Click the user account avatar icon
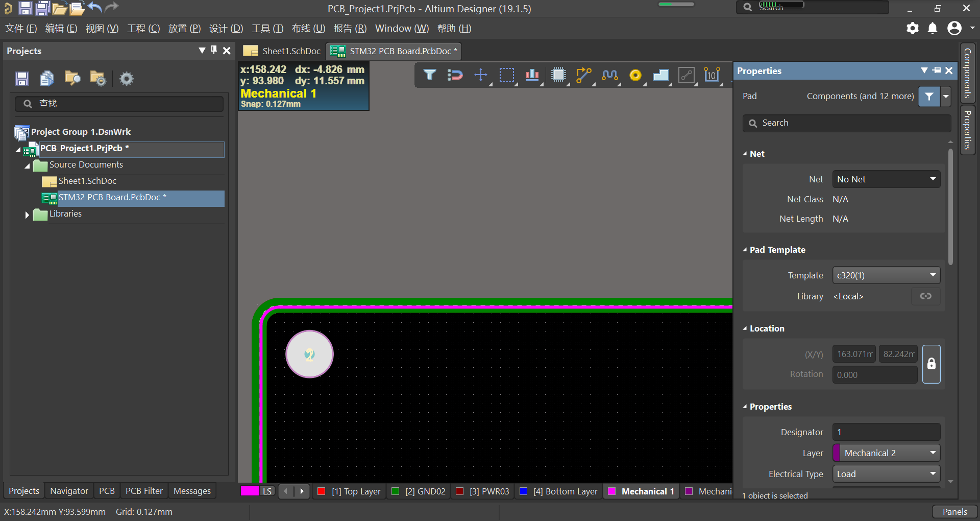 954,28
